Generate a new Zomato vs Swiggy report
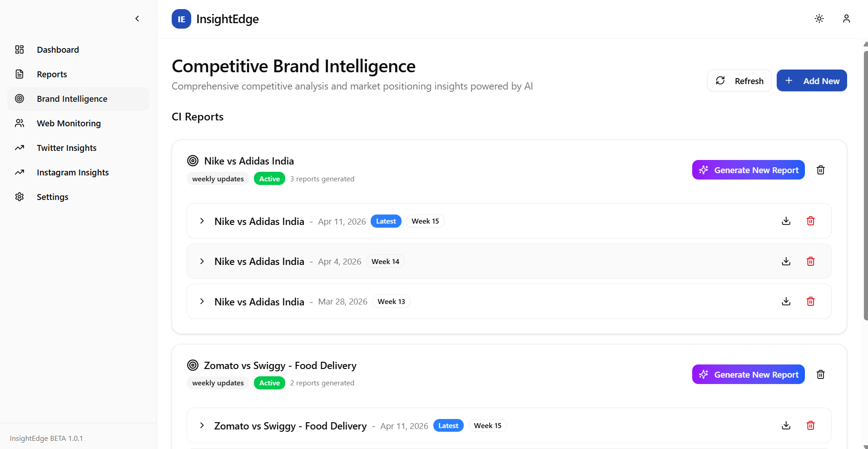868x449 pixels. click(x=748, y=374)
